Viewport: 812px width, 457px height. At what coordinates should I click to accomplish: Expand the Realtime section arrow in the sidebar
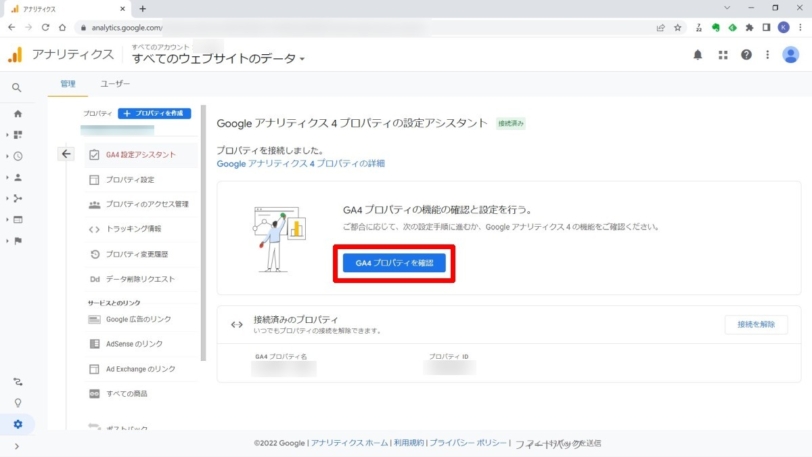7,156
